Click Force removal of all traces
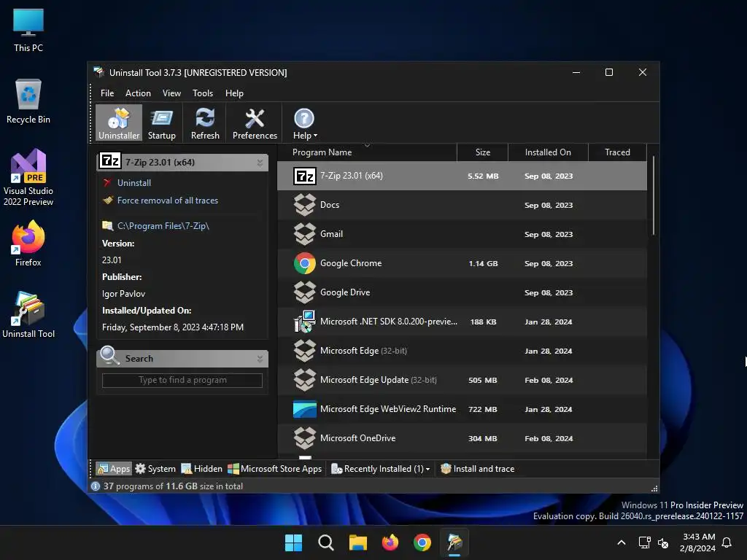Image resolution: width=747 pixels, height=560 pixels. coord(168,201)
